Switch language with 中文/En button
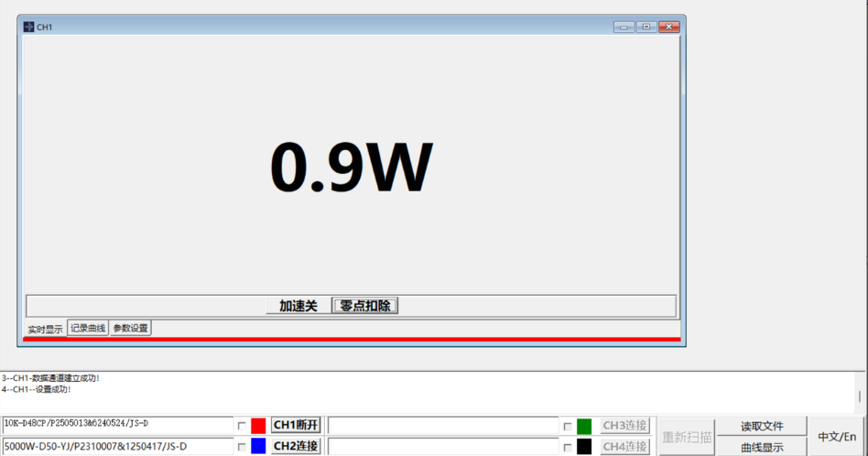Viewport: 868px width, 456px height. pos(837,437)
